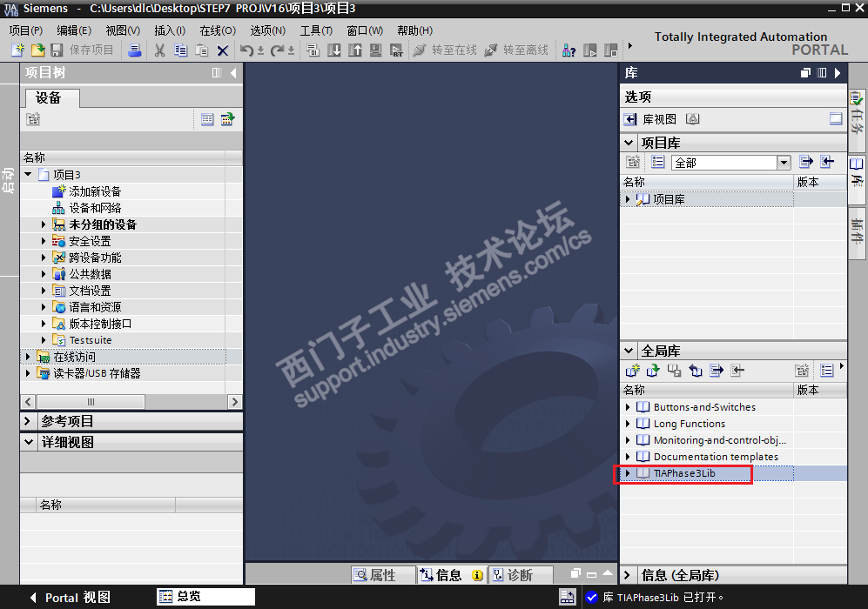This screenshot has width=868, height=609.
Task: Click expand-all icon in project library toolbar
Action: (x=806, y=162)
